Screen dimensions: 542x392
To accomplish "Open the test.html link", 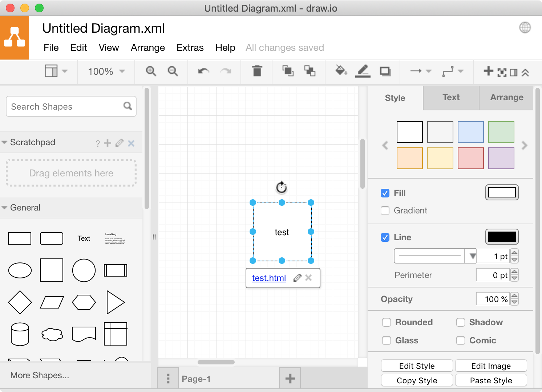I will (x=268, y=278).
